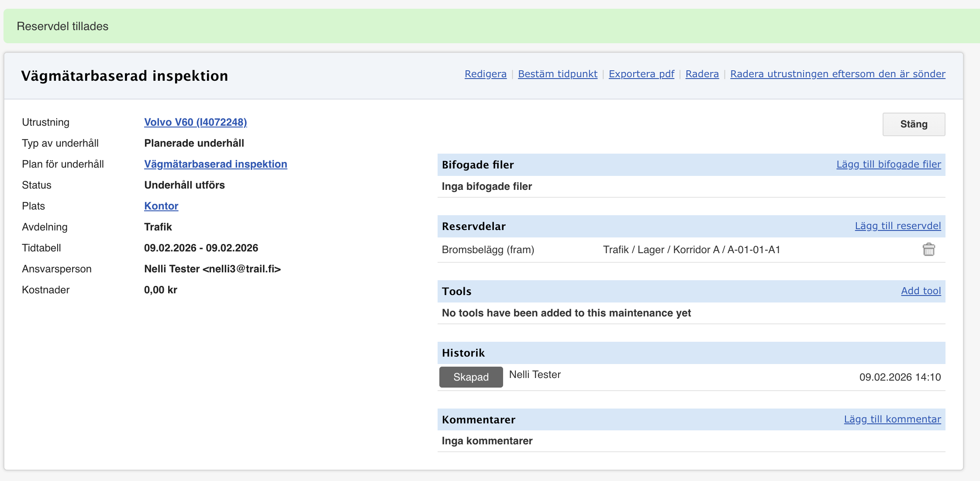This screenshot has width=980, height=481.
Task: Click Lägg till reservdel
Action: pyautogui.click(x=897, y=226)
